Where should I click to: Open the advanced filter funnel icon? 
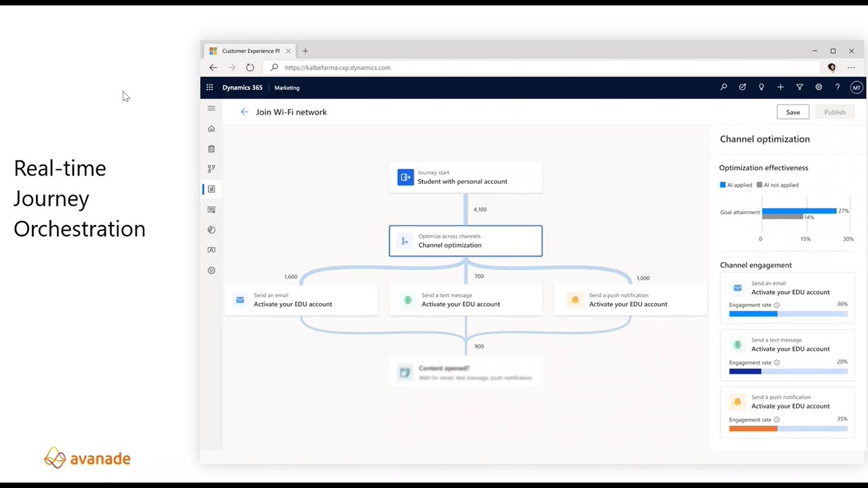point(800,87)
